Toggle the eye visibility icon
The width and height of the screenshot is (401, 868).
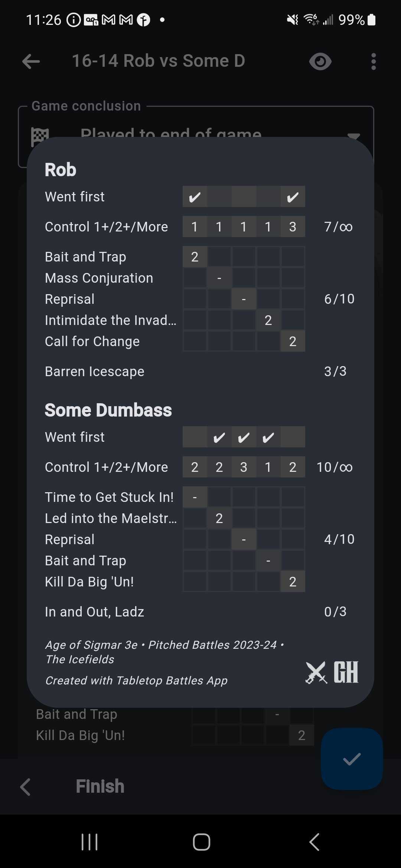click(320, 61)
